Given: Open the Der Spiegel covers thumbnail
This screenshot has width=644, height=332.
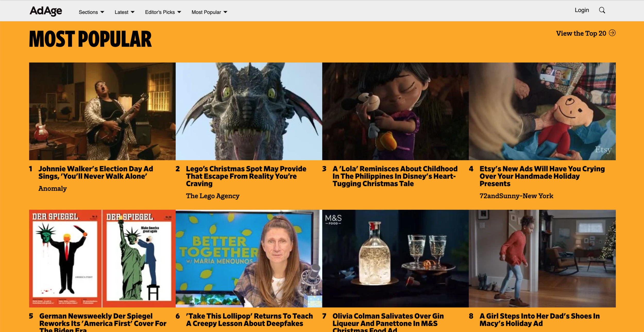Looking at the screenshot, I should pyautogui.click(x=102, y=258).
